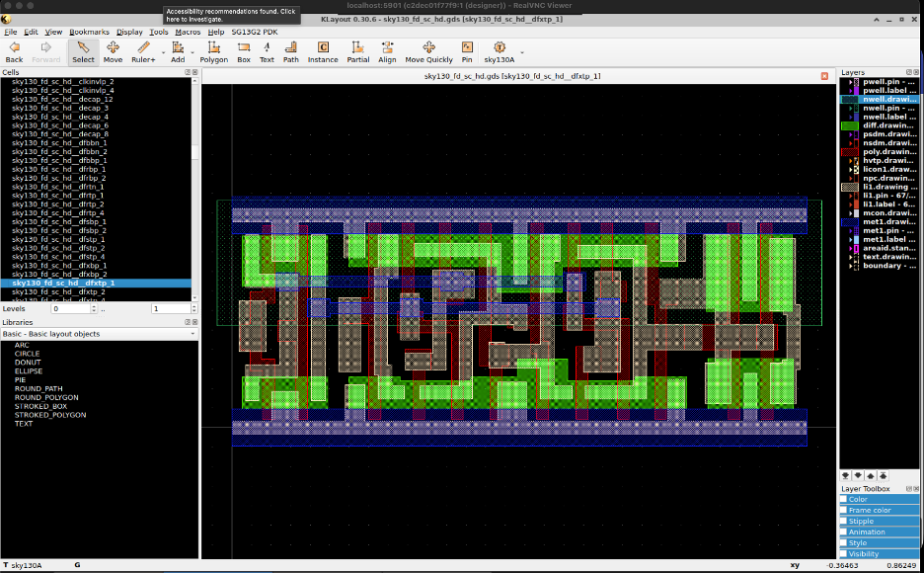Image resolution: width=924 pixels, height=573 pixels.
Task: Select the Text tool
Action: [x=267, y=51]
